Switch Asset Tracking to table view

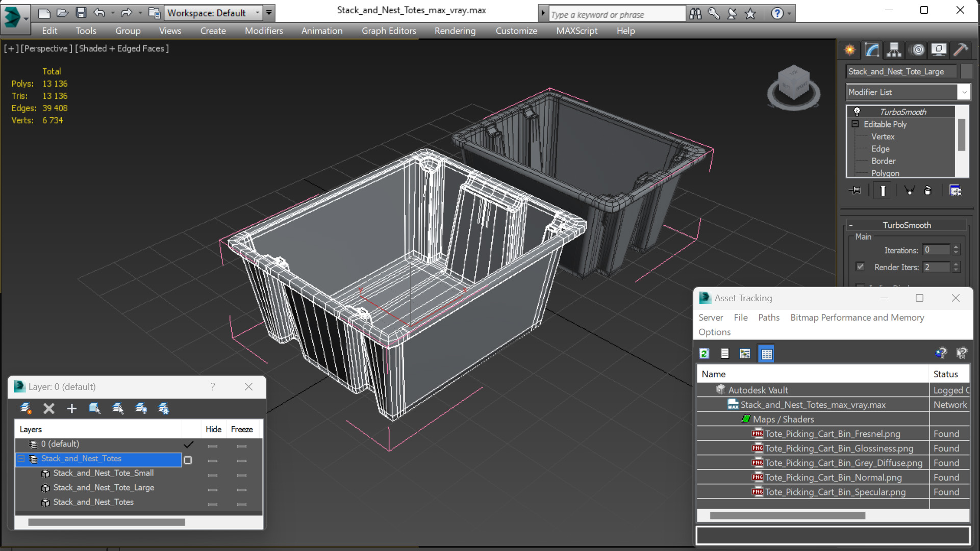pyautogui.click(x=766, y=353)
